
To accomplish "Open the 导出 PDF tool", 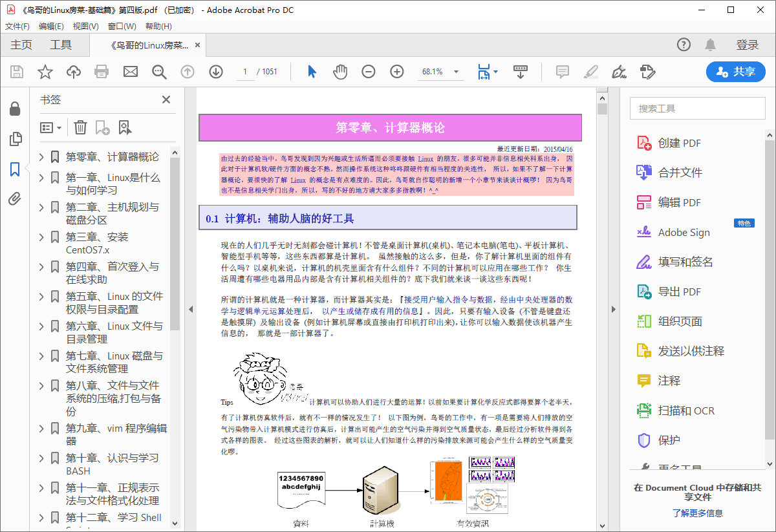I will coord(669,292).
